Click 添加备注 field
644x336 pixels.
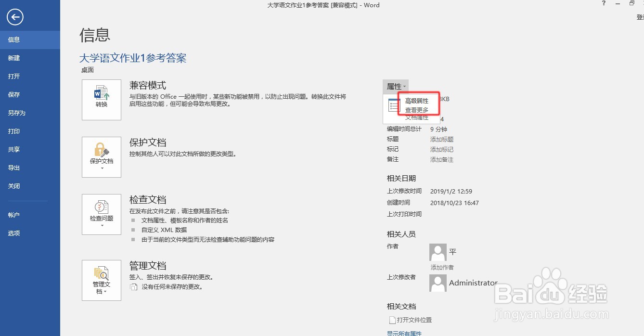(x=442, y=159)
